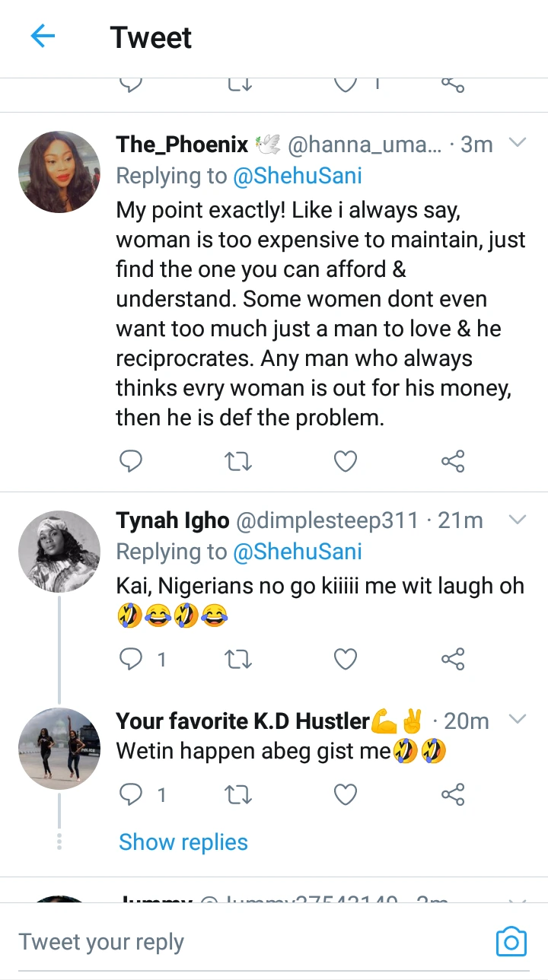
Task: Open @ShehuSani mention in The_Phoenix's reply
Action: point(298,177)
